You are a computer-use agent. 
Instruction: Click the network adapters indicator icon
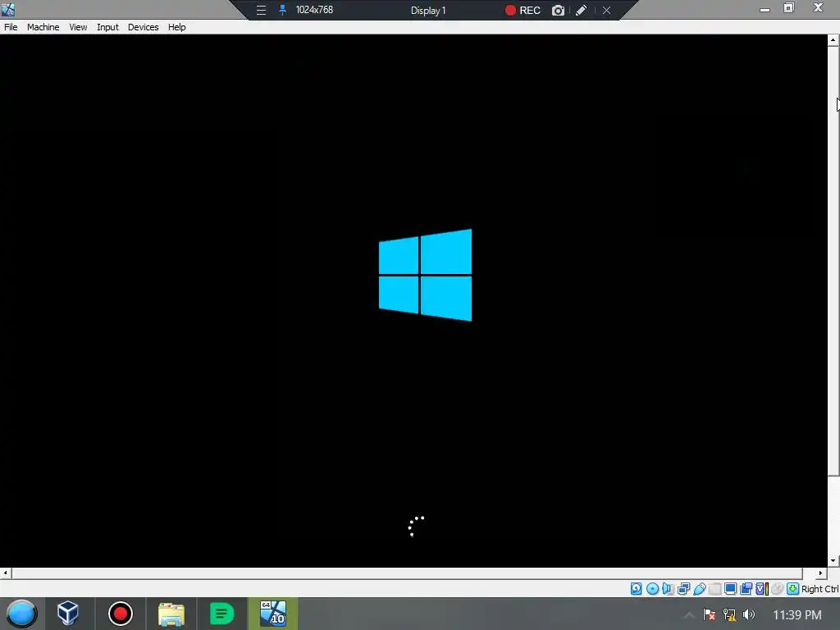[x=683, y=589]
